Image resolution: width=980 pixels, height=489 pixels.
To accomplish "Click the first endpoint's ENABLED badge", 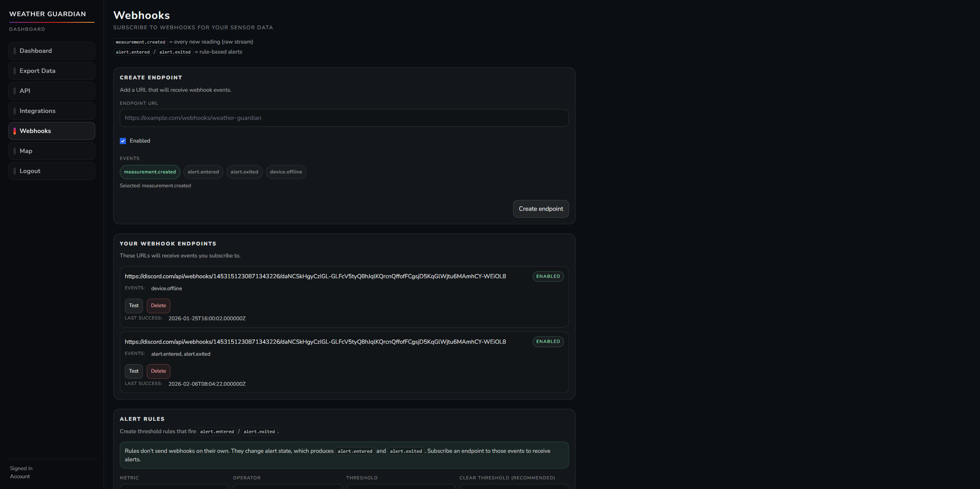I will tap(548, 276).
